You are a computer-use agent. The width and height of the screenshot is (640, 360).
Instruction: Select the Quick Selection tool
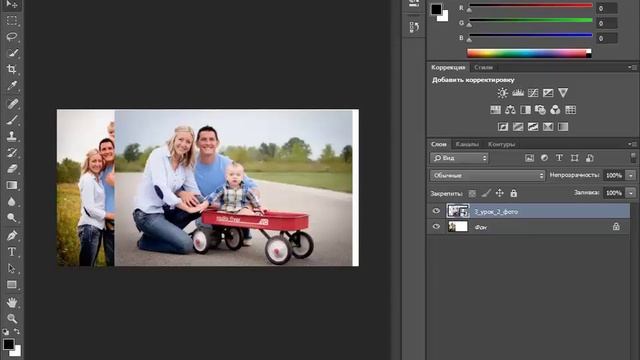click(12, 53)
